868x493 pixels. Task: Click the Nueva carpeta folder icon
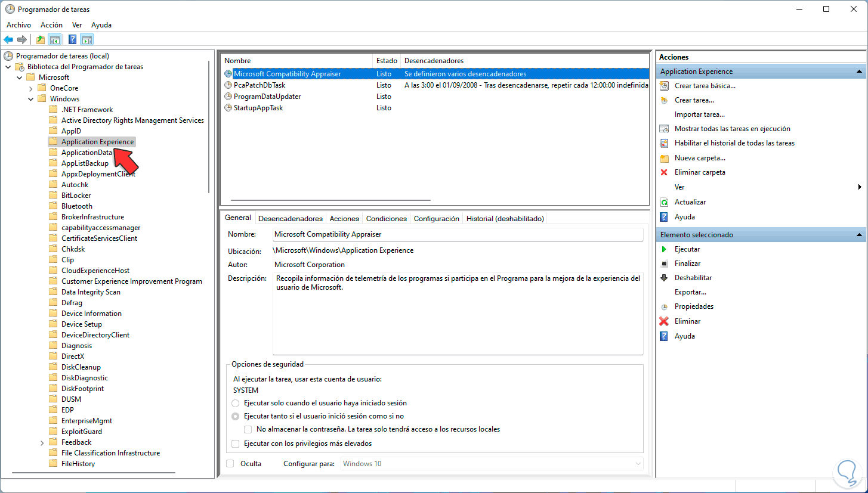(x=664, y=158)
